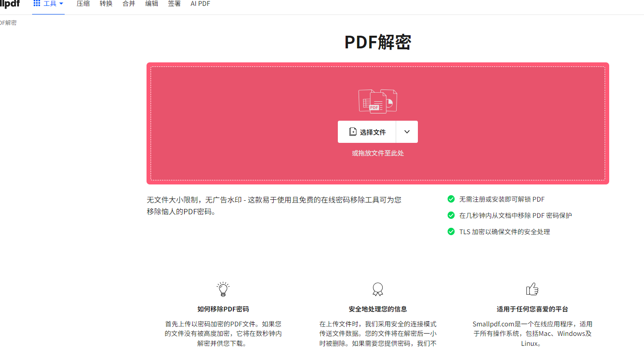Viewport: 644px width, 349px height.
Task: Click the lightbulb icon above 如何移除PDF密码
Action: click(x=223, y=289)
